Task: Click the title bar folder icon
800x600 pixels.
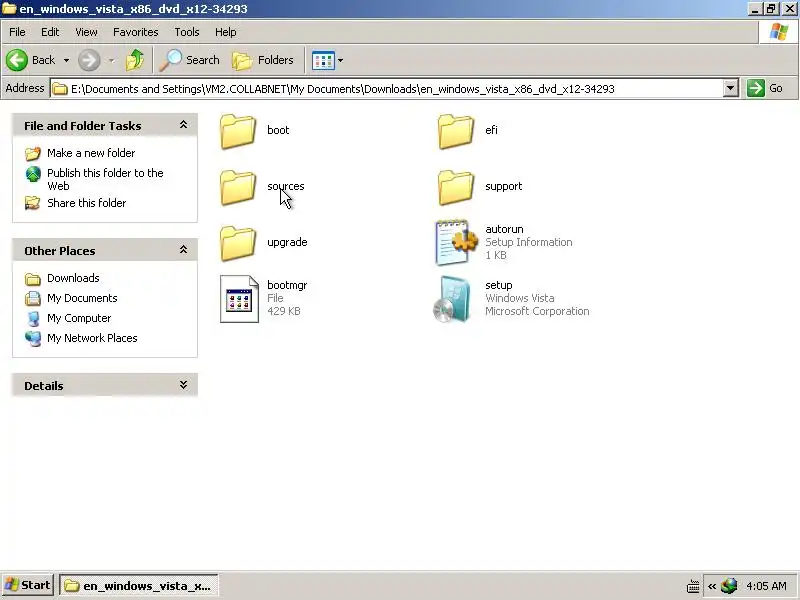Action: [9, 8]
